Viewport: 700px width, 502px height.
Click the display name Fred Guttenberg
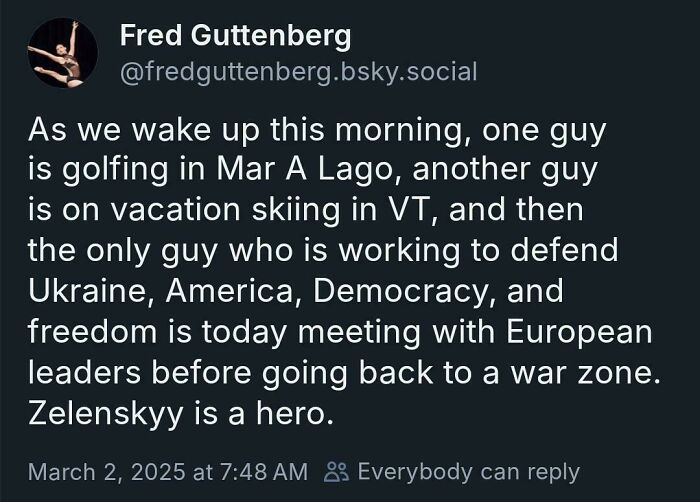tap(235, 36)
